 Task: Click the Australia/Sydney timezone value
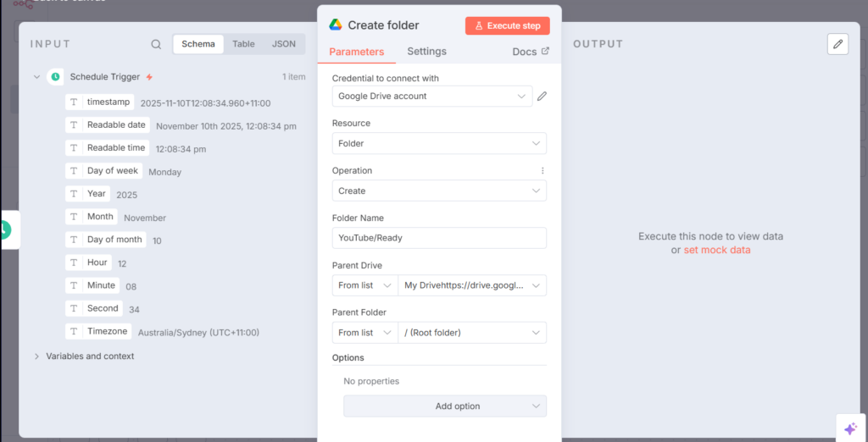point(198,333)
